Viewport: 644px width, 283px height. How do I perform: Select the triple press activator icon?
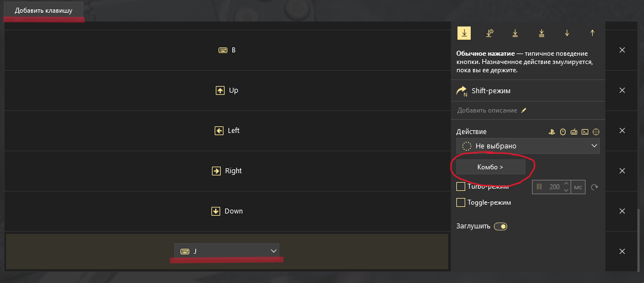tap(541, 33)
